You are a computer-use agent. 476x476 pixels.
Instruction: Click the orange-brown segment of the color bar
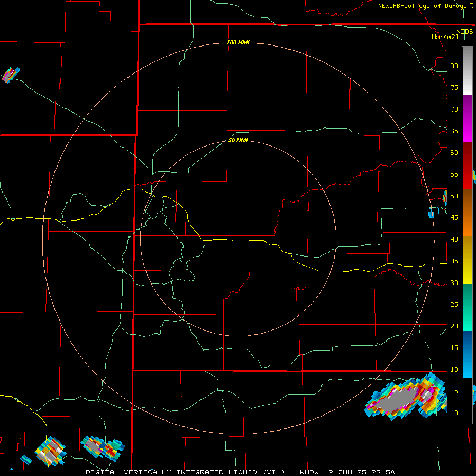pos(467,213)
